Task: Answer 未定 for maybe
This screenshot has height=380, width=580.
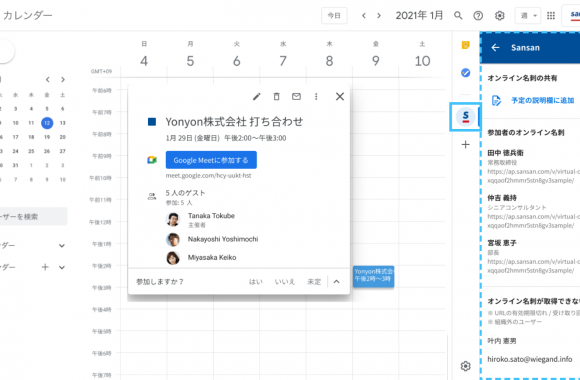Action: [x=314, y=282]
